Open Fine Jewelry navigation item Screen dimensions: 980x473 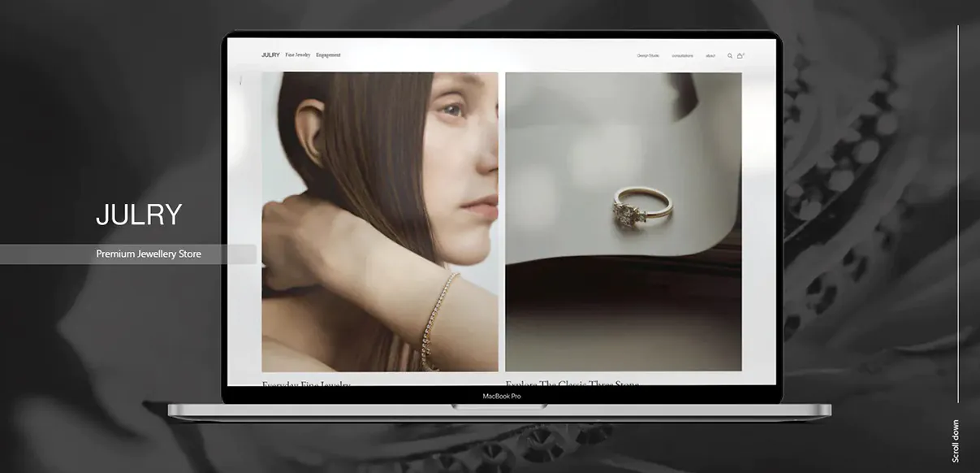[x=297, y=55]
